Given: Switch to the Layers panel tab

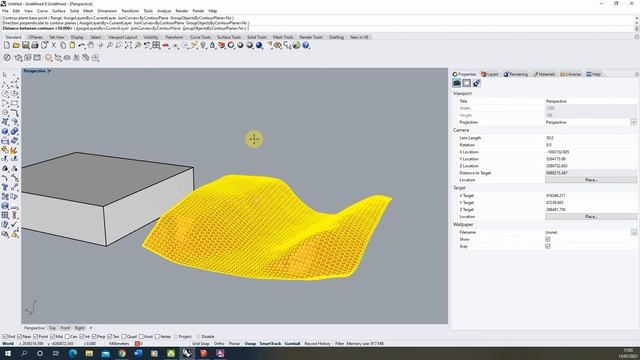Looking at the screenshot, I should (x=490, y=74).
